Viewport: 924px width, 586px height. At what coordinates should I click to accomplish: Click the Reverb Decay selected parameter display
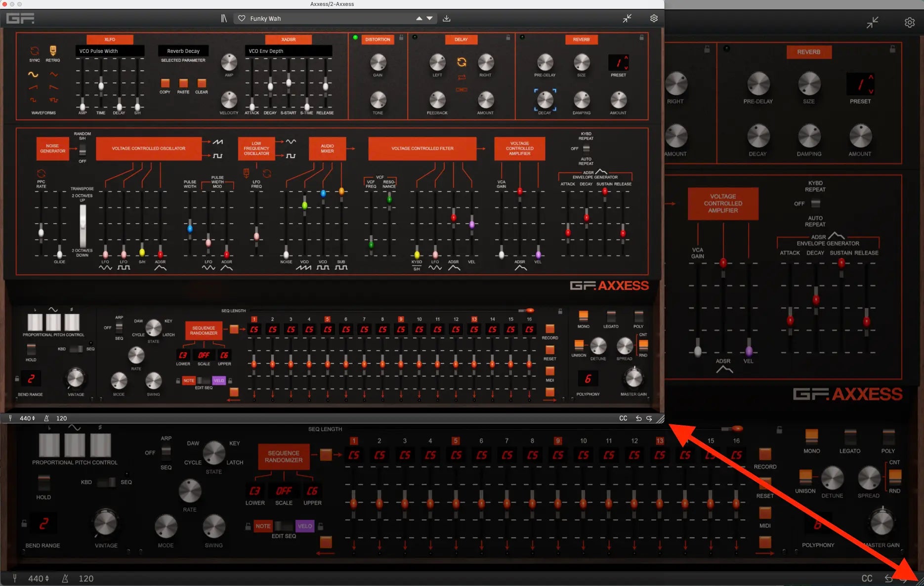coord(183,51)
